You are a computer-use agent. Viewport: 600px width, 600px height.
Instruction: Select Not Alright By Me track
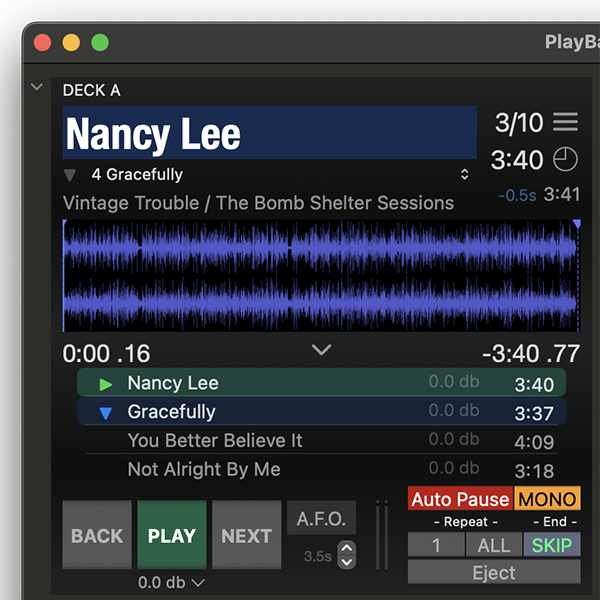click(204, 470)
